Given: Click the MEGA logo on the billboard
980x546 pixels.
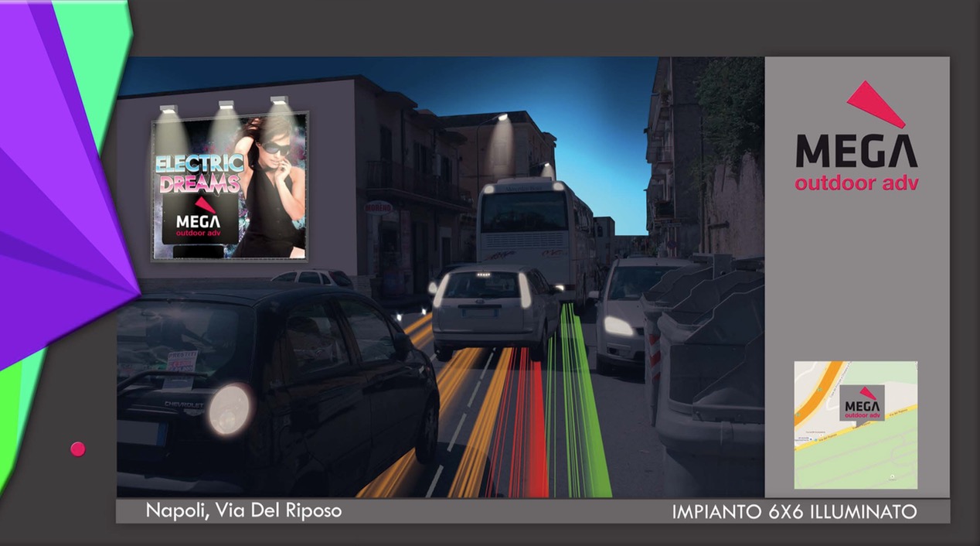Looking at the screenshot, I should coord(197,220).
